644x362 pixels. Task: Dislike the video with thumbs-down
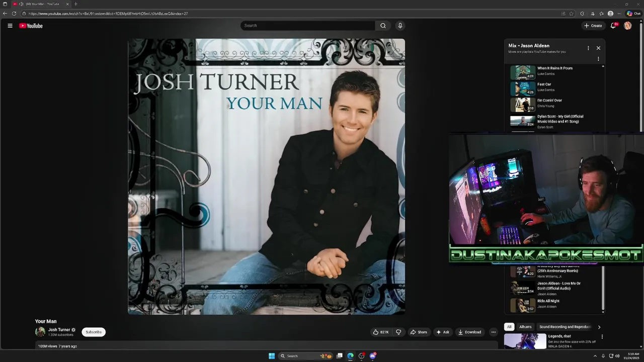(398, 332)
